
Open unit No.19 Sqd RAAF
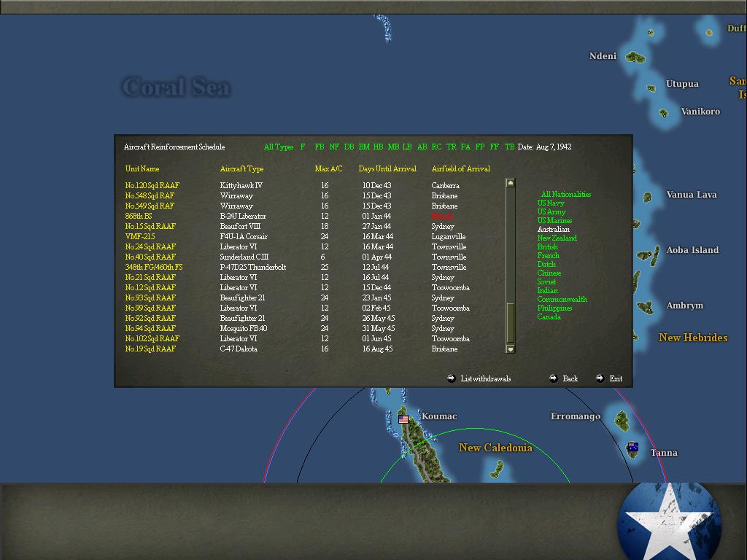pyautogui.click(x=150, y=349)
